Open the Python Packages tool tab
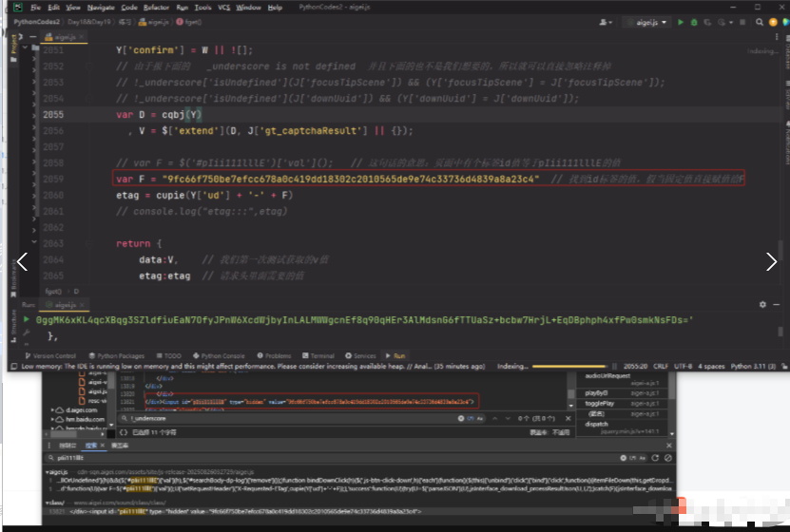The image size is (790, 532). (116, 356)
